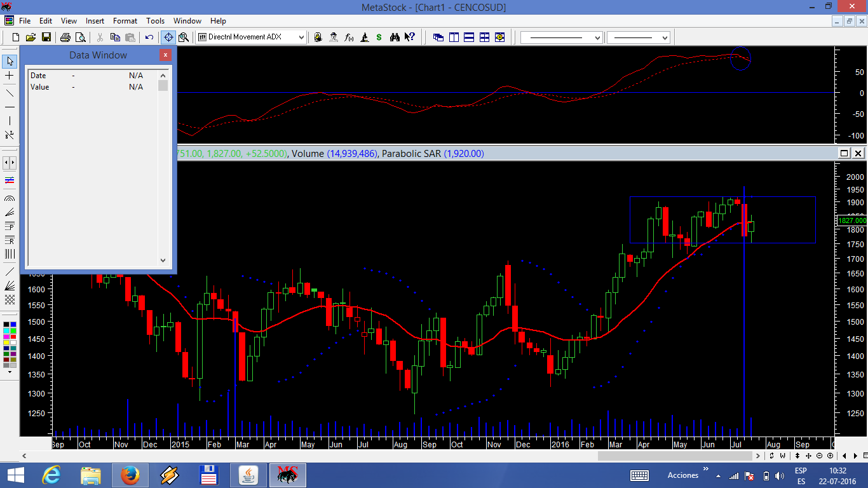Open the Indicator Builder f(x) icon

coord(349,37)
